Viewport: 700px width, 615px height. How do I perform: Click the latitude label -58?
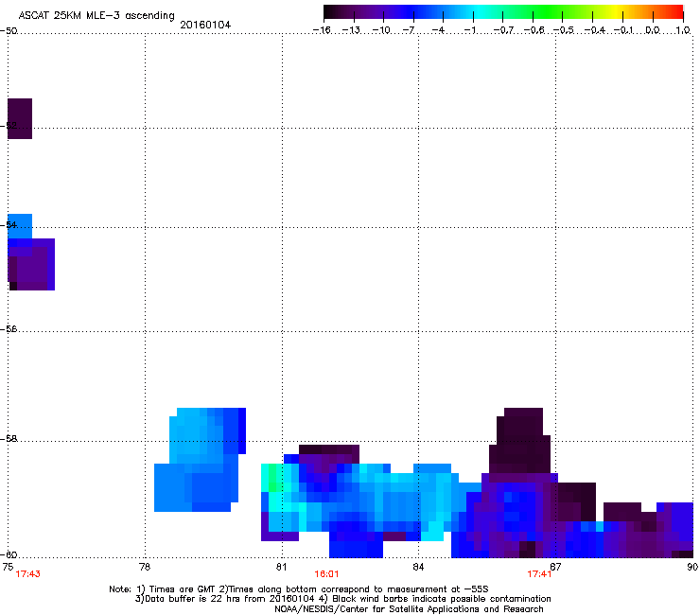(x=9, y=439)
